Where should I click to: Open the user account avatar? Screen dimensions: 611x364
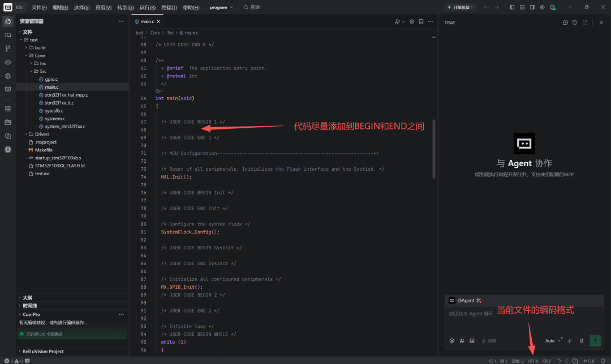coord(553,7)
